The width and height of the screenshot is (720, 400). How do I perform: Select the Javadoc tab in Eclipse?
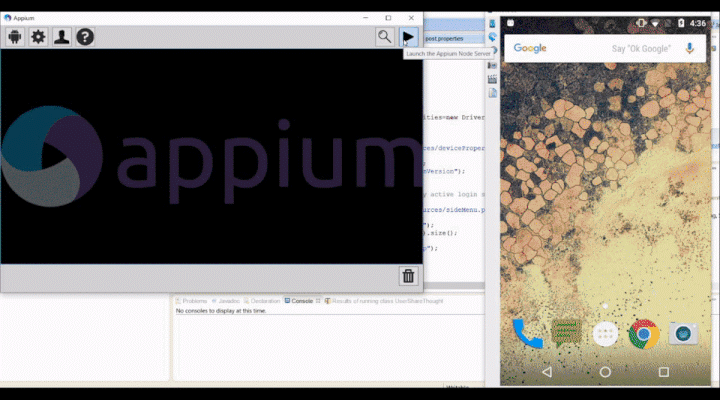point(226,301)
